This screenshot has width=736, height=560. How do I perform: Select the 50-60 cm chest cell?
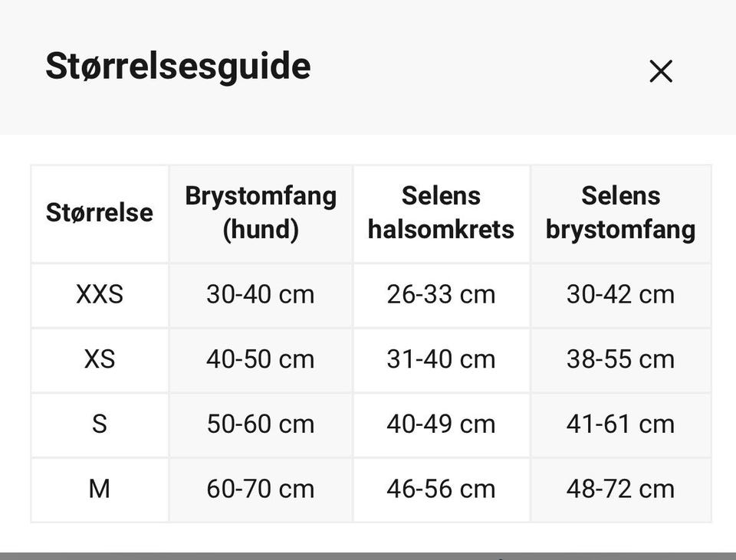pos(261,425)
